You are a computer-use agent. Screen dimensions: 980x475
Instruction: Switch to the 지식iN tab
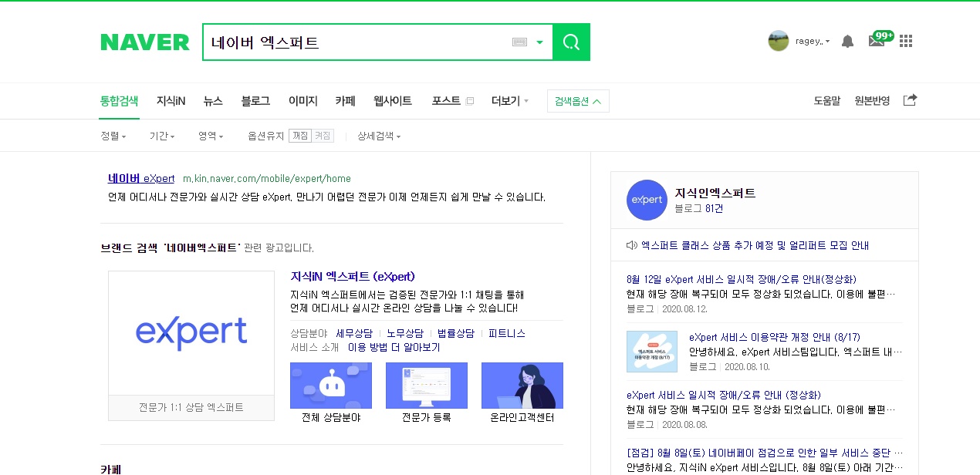(x=171, y=101)
